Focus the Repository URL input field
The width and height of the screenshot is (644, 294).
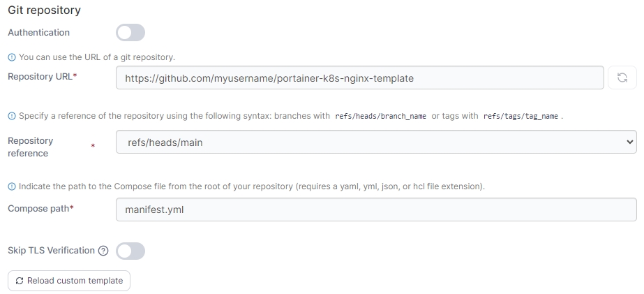tap(359, 78)
